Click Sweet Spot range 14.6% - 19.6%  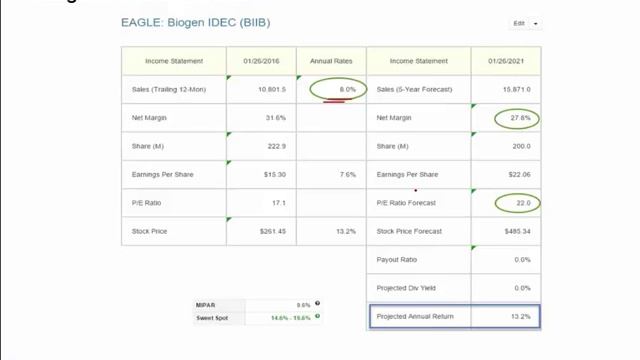(291, 318)
